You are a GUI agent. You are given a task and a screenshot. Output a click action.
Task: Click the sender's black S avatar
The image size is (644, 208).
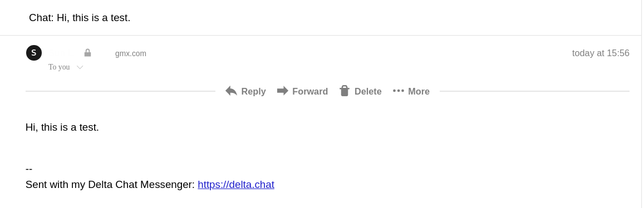click(34, 53)
